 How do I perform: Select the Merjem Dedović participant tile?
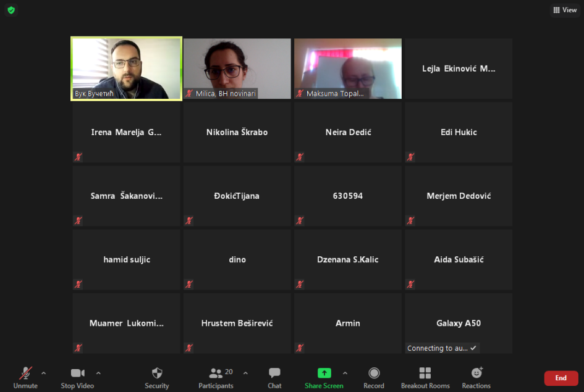[459, 196]
